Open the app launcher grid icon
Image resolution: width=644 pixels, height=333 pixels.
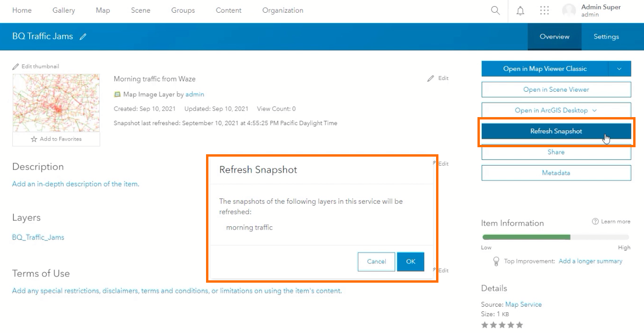pyautogui.click(x=544, y=10)
